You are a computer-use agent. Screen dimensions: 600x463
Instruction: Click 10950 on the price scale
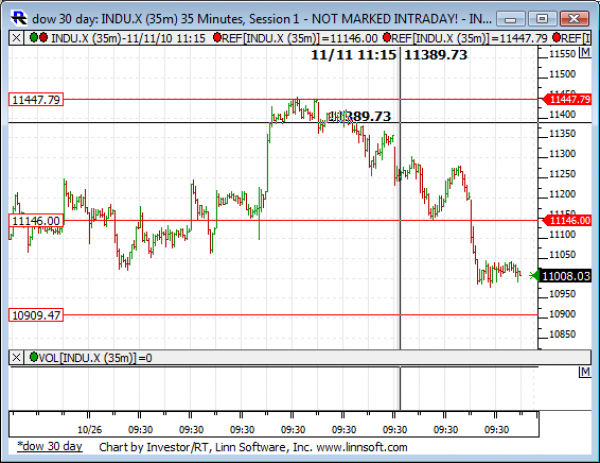click(x=562, y=294)
